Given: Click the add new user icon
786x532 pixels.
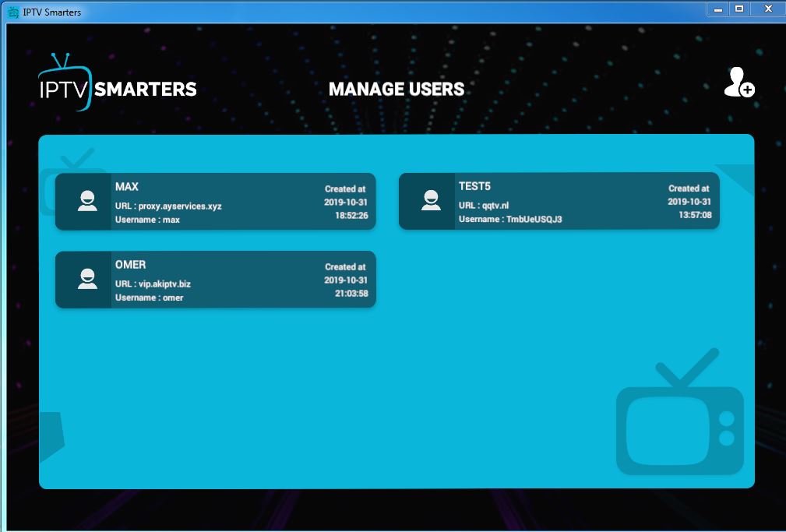Looking at the screenshot, I should tap(739, 83).
